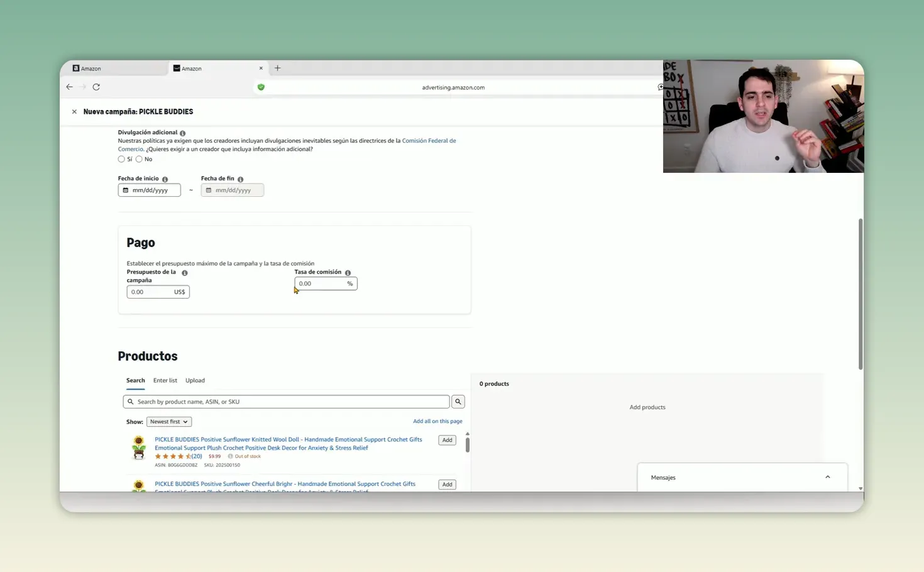
Task: Reload the page with the refresh icon
Action: coord(96,87)
